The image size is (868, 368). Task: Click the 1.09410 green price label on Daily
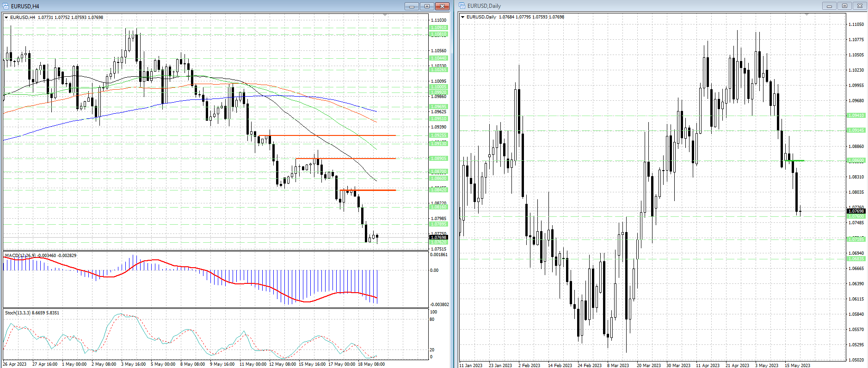[856, 116]
